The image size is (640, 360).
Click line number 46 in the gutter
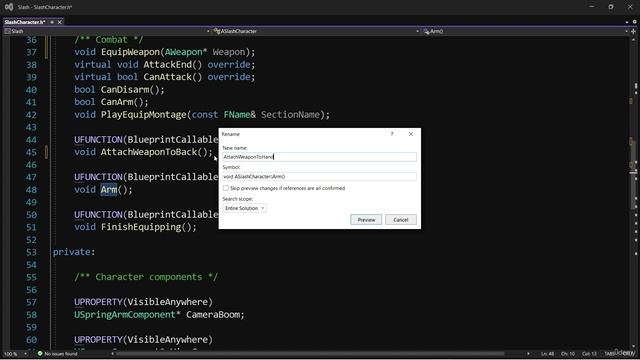31,165
